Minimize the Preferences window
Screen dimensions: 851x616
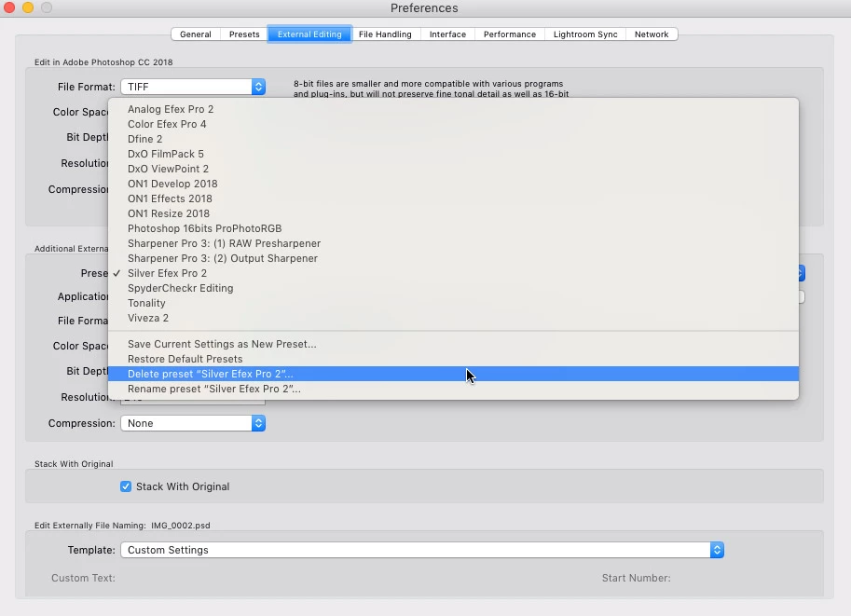[28, 7]
